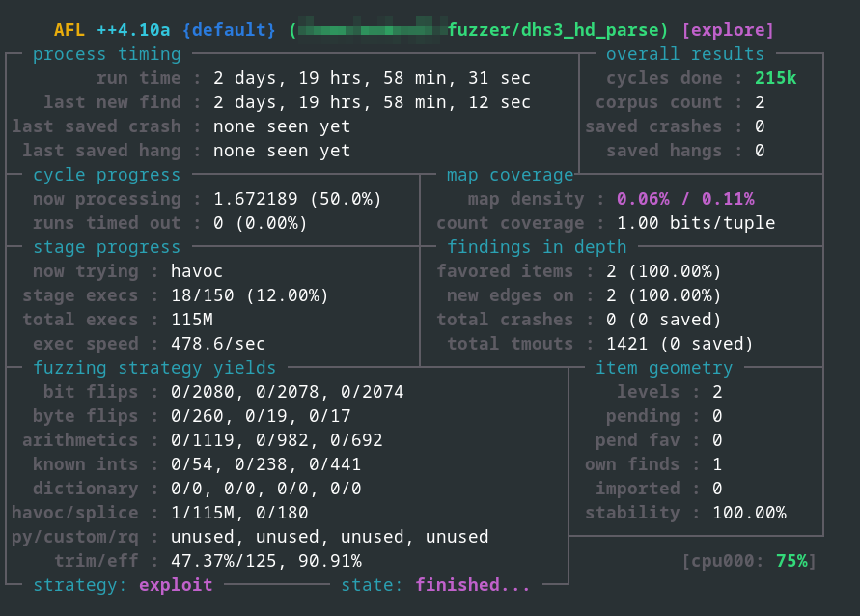This screenshot has width=860, height=616.
Task: Click favored items value '2 (100.00%)'
Action: (x=664, y=271)
